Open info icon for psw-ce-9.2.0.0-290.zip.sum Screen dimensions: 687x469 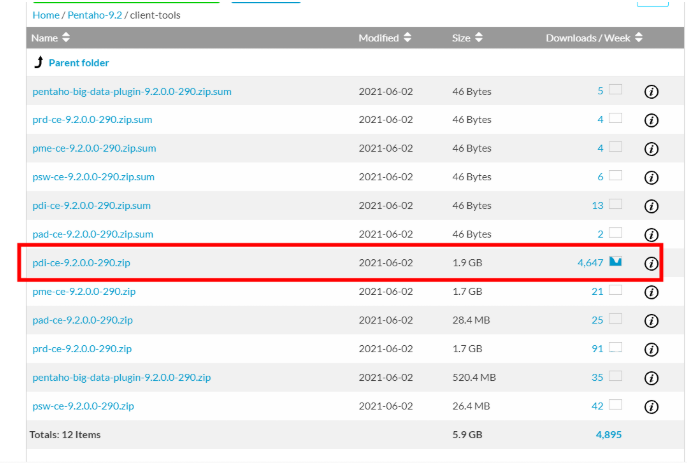point(651,178)
